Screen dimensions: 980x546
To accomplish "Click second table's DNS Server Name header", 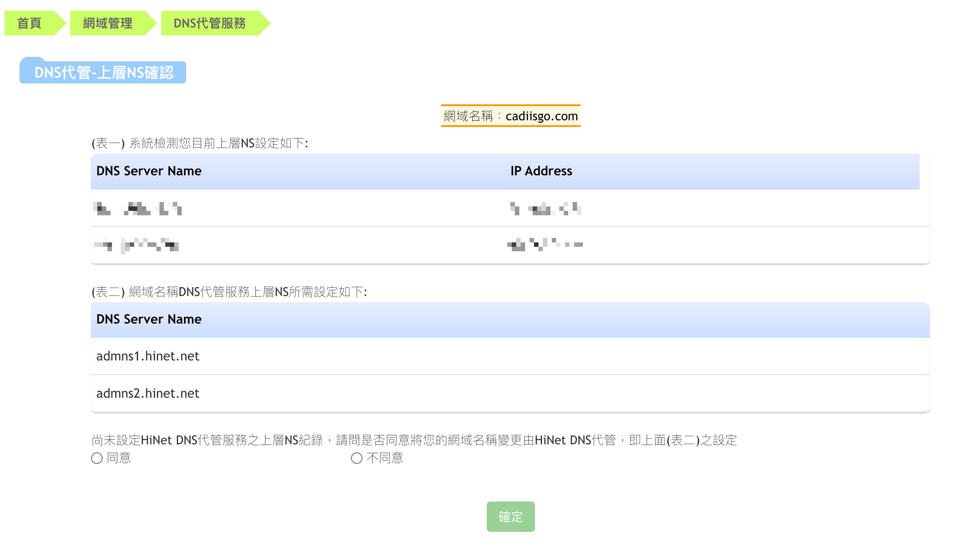I will pos(149,319).
